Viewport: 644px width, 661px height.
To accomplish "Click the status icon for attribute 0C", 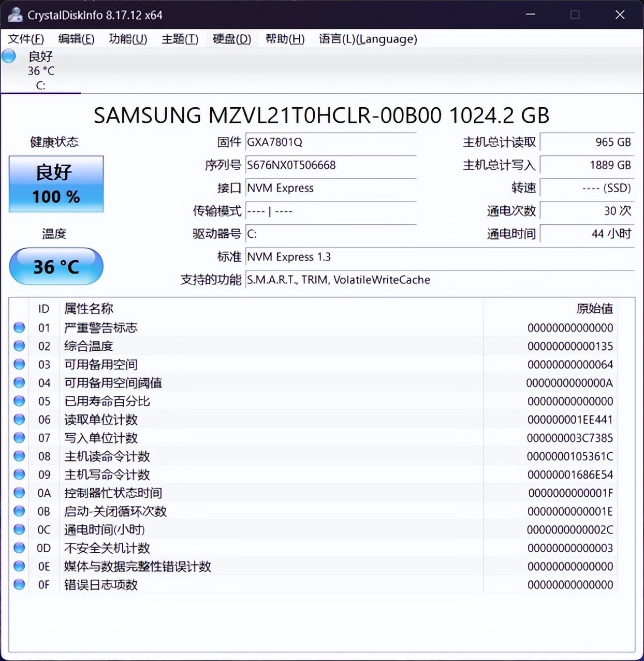I will [19, 529].
